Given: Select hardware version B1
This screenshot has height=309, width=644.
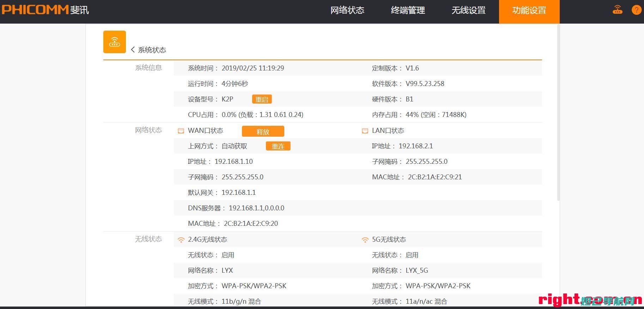Looking at the screenshot, I should (409, 99).
